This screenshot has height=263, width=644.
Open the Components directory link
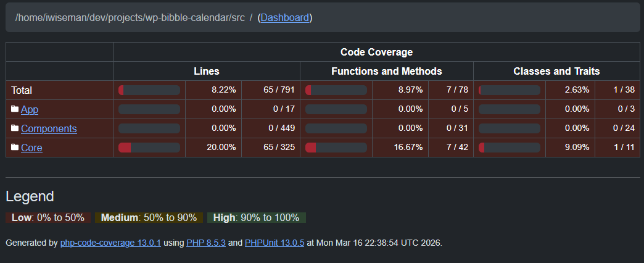pyautogui.click(x=49, y=128)
